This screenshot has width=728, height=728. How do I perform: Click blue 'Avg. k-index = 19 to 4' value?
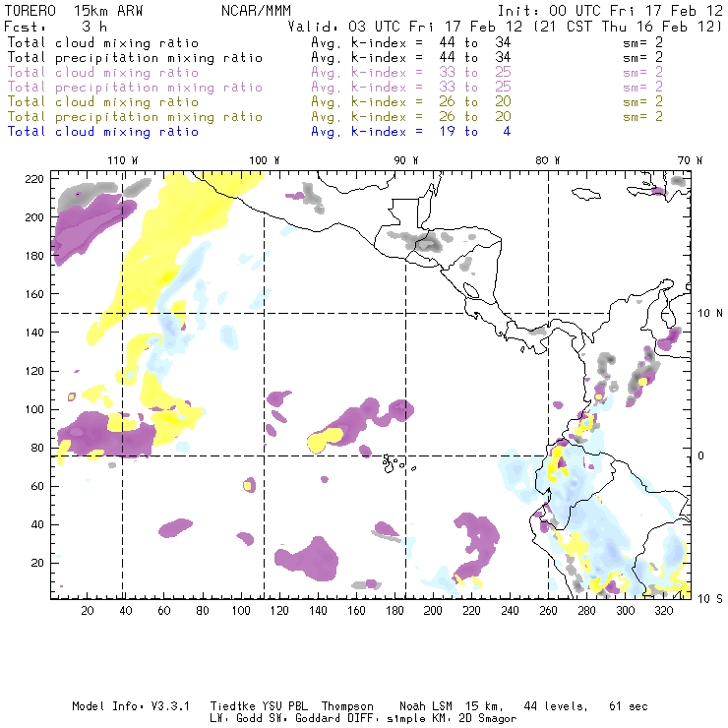(x=411, y=132)
